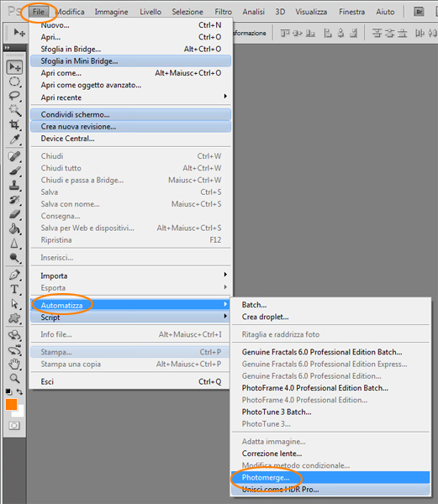This screenshot has height=504, width=438.
Task: Select the Horizontal Type tool
Action: click(x=14, y=289)
